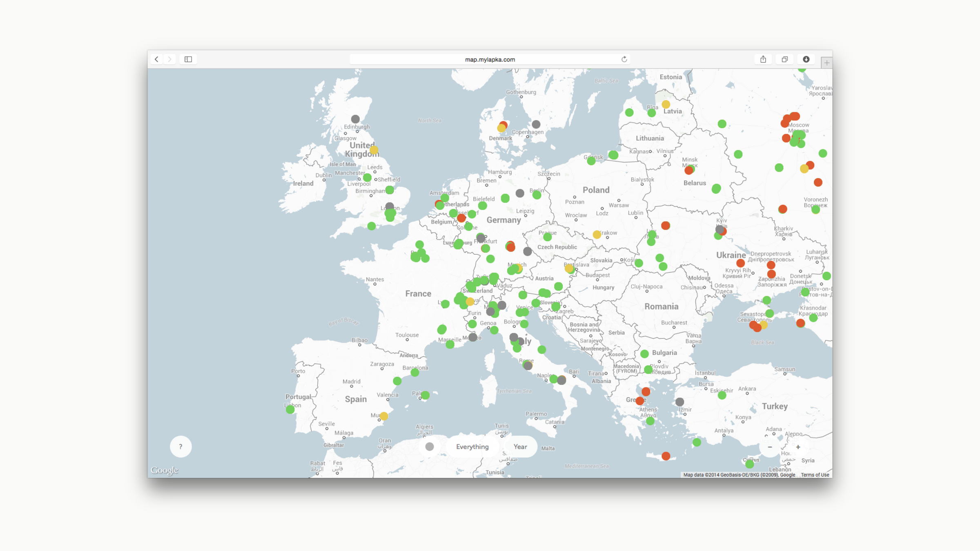Open the Share sheet icon
The width and height of the screenshot is (980, 551).
(x=763, y=59)
